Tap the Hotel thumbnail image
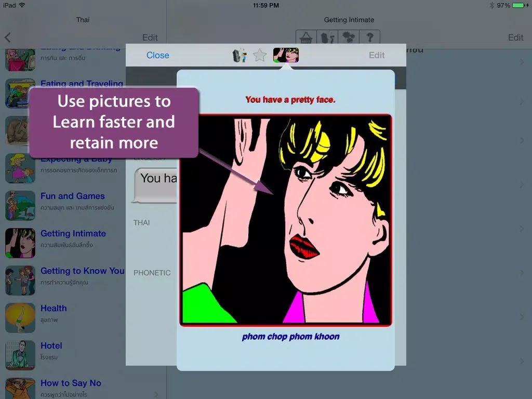The height and width of the screenshot is (399, 532). tap(20, 355)
